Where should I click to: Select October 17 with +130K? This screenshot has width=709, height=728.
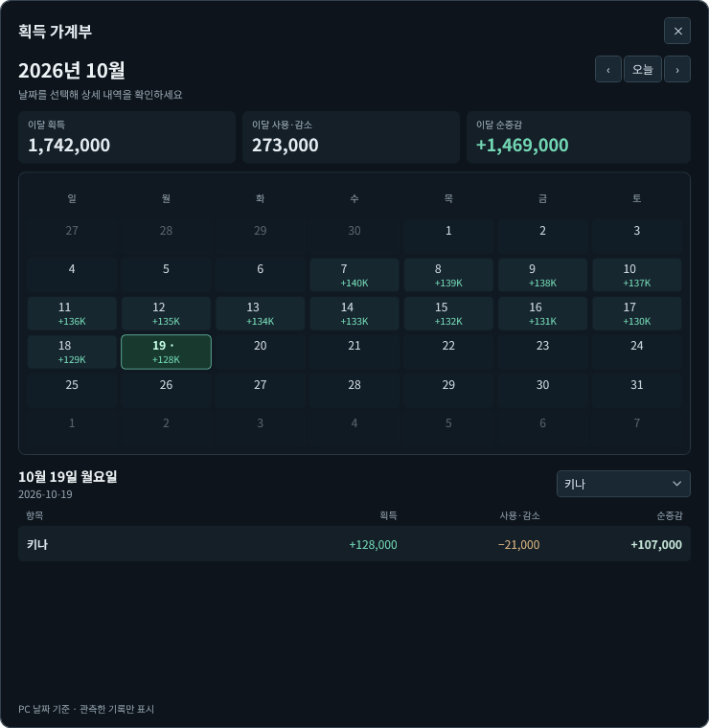point(637,314)
